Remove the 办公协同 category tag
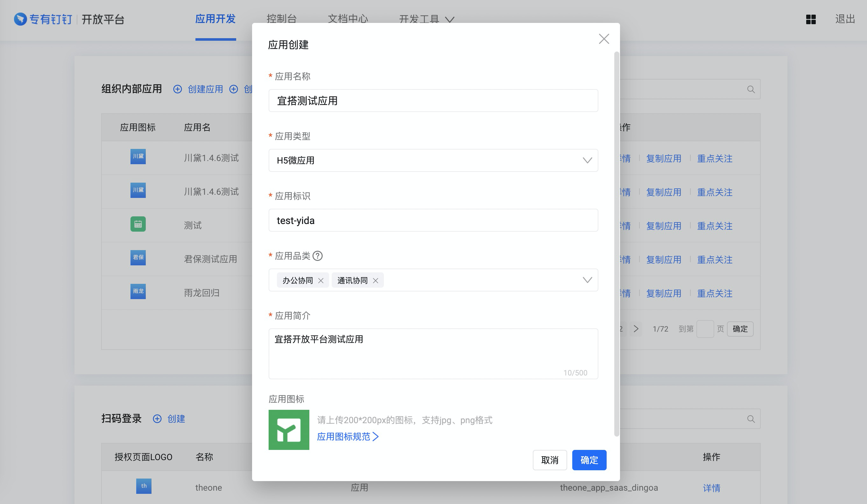 pyautogui.click(x=321, y=281)
